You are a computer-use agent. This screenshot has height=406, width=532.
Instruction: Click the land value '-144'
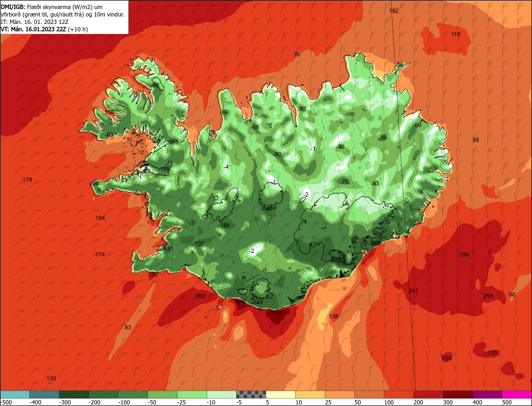click(x=265, y=209)
